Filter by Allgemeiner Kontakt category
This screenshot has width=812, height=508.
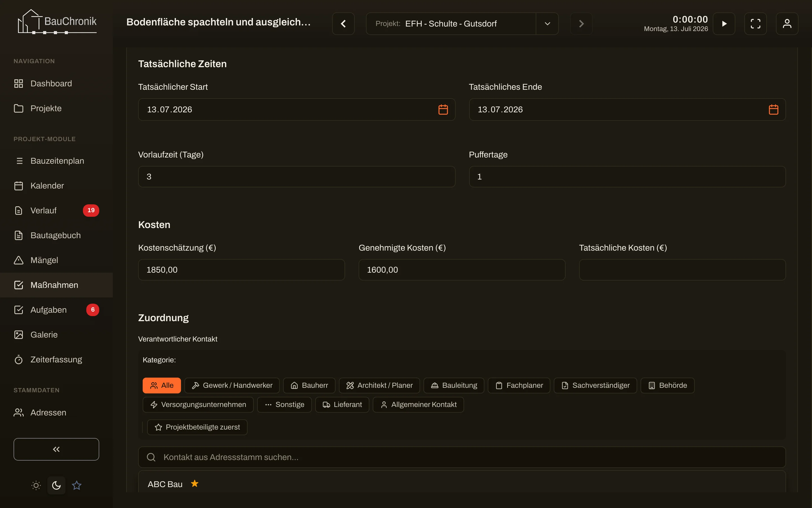(418, 404)
